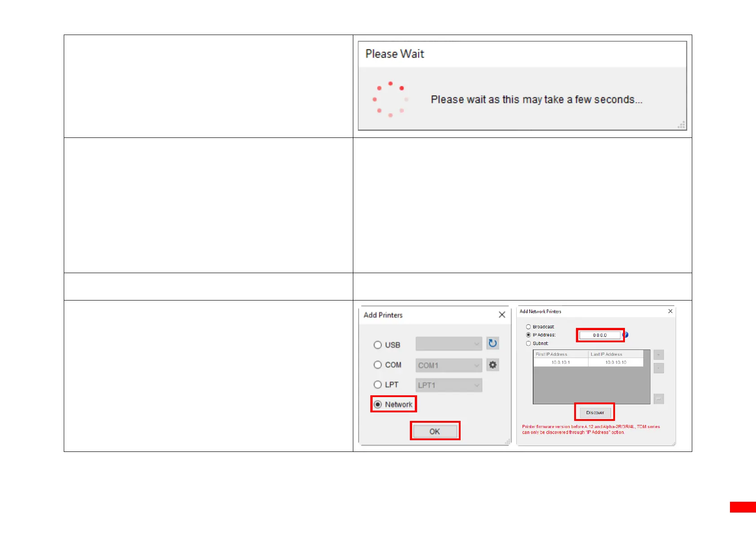The height and width of the screenshot is (535, 756).
Task: Click the Last IP Address column header
Action: pyautogui.click(x=616, y=354)
